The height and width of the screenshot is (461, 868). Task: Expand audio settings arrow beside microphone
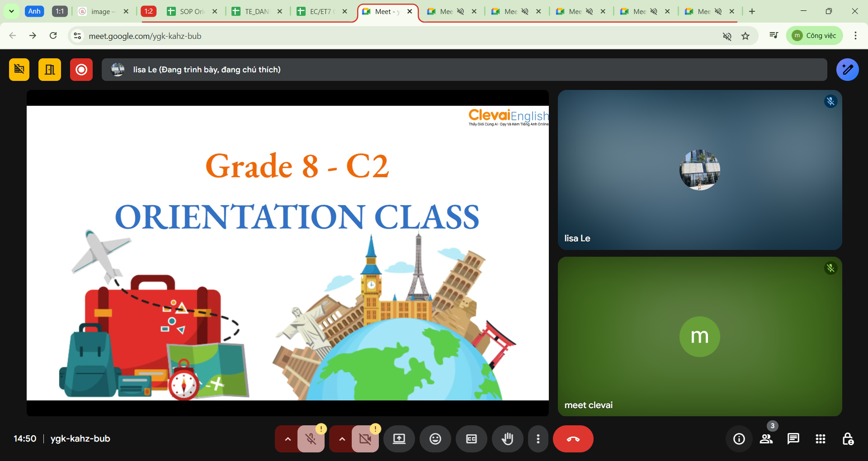(287, 439)
